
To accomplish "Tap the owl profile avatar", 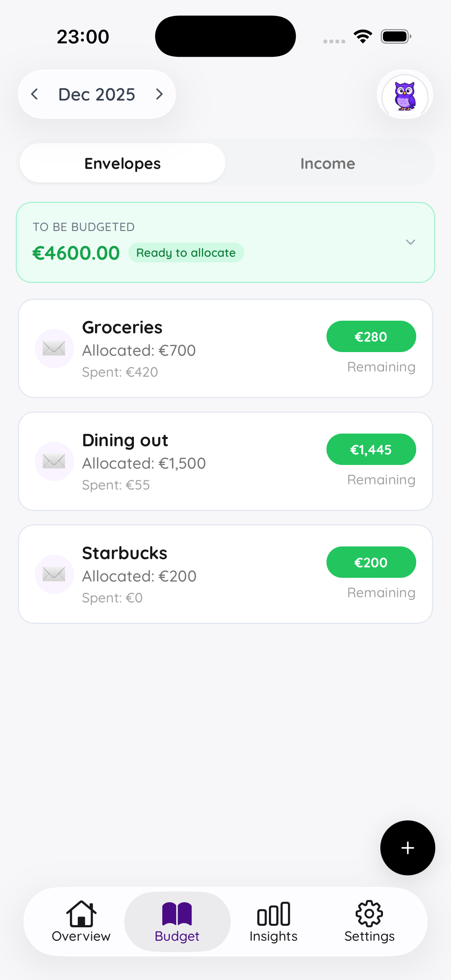I will 405,95.
